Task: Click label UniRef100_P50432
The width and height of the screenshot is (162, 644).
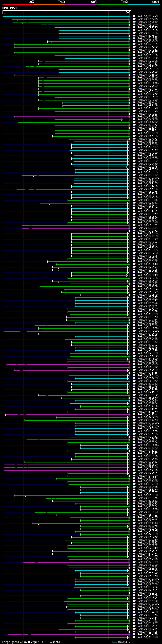Action: pos(145,370)
